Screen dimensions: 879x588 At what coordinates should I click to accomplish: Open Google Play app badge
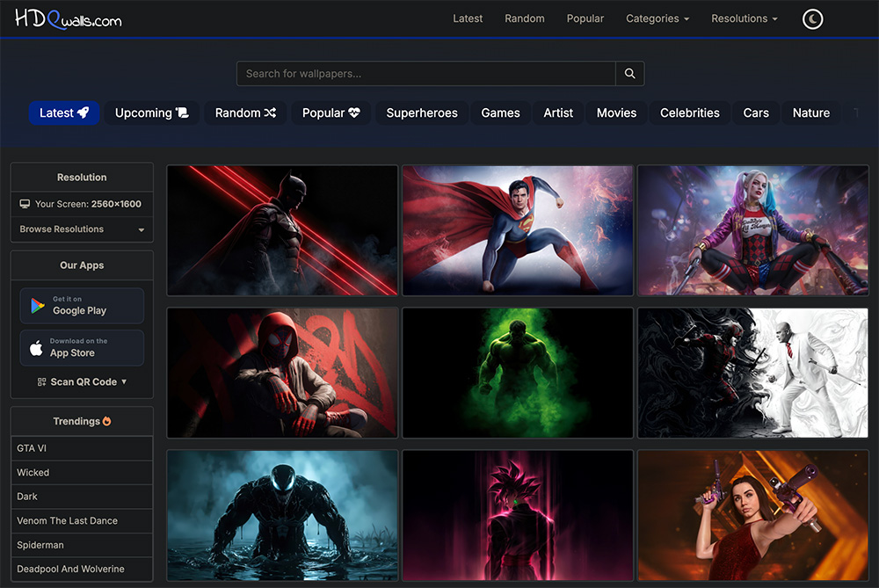click(x=82, y=306)
